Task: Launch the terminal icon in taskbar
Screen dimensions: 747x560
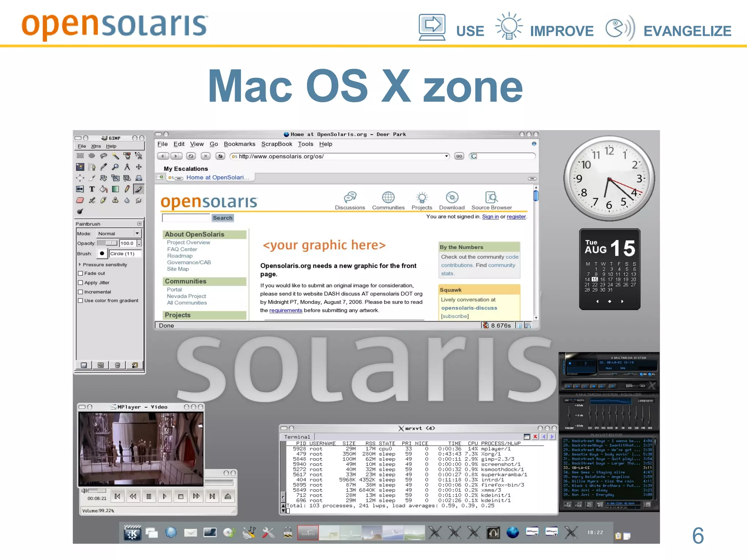Action: pyautogui.click(x=210, y=533)
